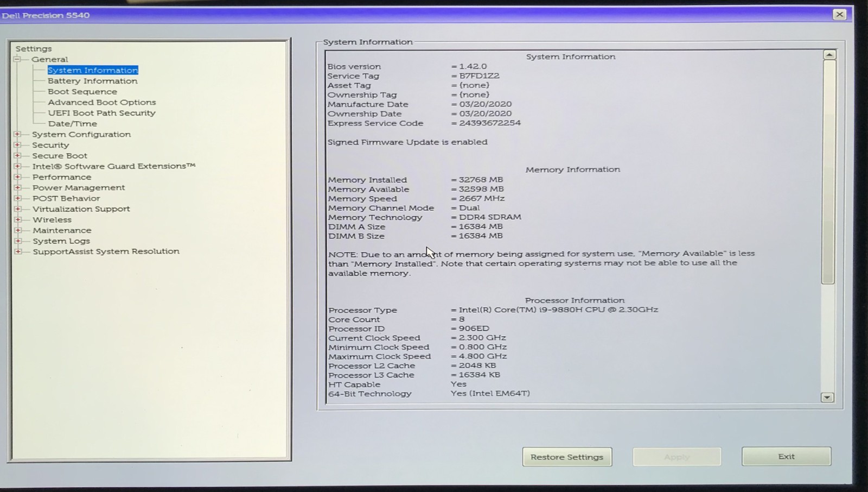Select System Information in the tree
The width and height of the screenshot is (868, 492).
(x=93, y=70)
